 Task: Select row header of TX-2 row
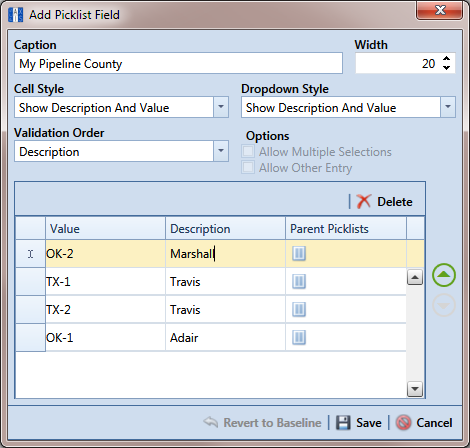pos(30,310)
